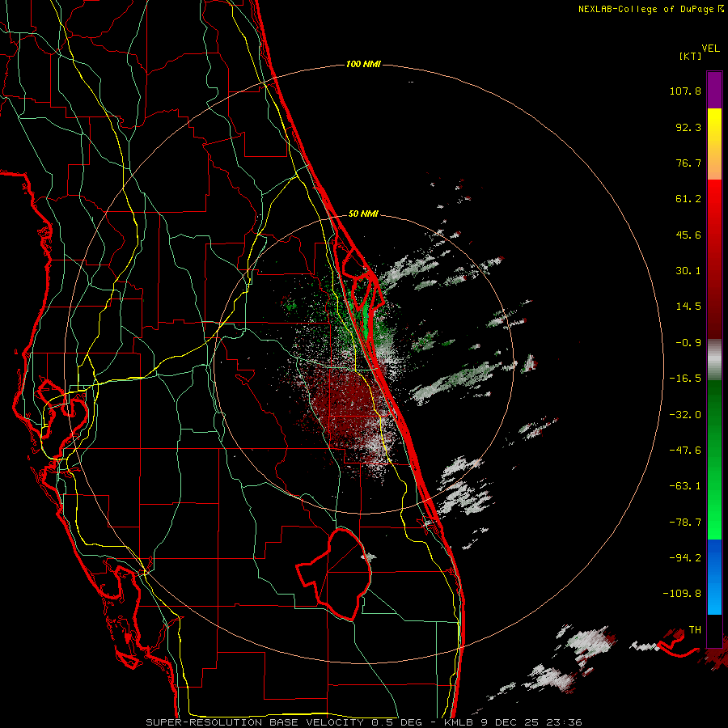Click the 30.1 velocity scale value
Image resolution: width=728 pixels, height=728 pixels.
pyautogui.click(x=688, y=271)
